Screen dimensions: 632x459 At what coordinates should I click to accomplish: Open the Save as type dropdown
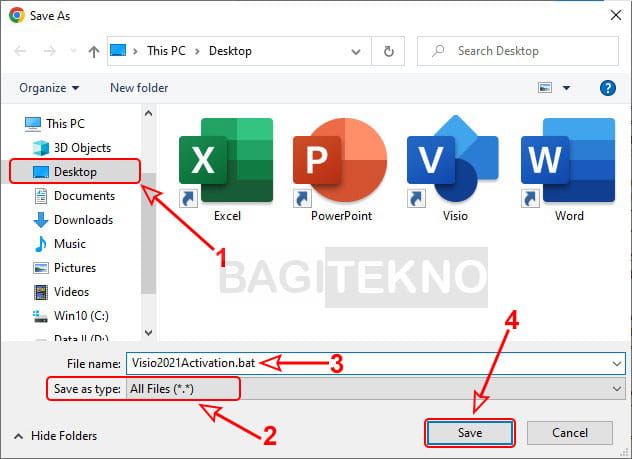617,389
